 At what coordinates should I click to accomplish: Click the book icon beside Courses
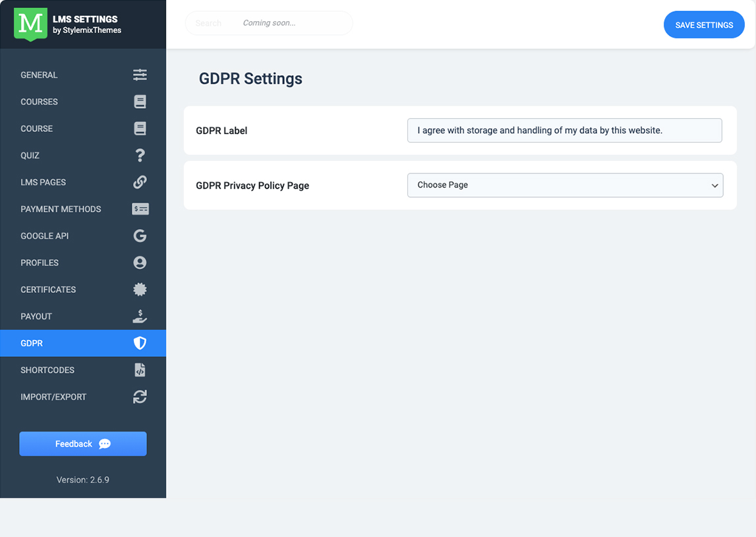tap(140, 102)
